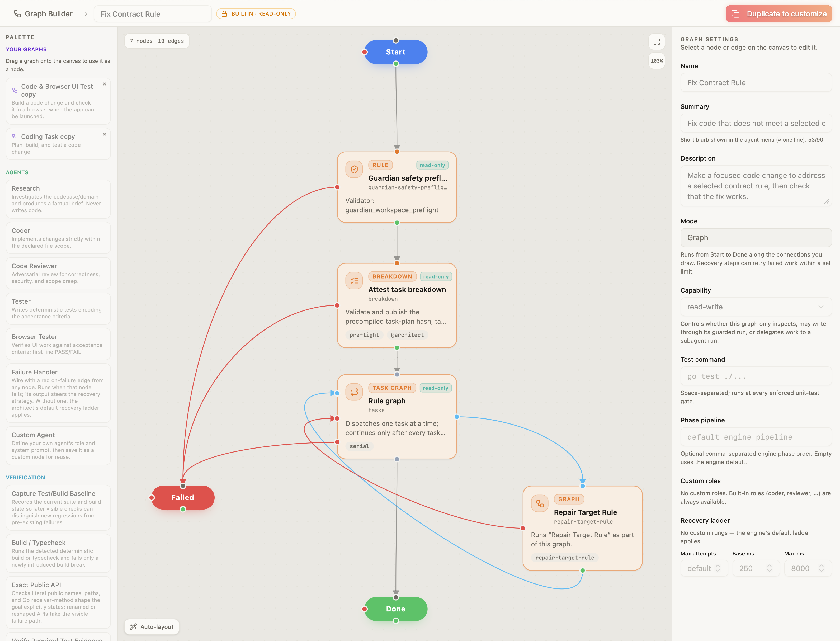Click the magic wand Auto-layout button
The width and height of the screenshot is (840, 641).
pos(152,626)
